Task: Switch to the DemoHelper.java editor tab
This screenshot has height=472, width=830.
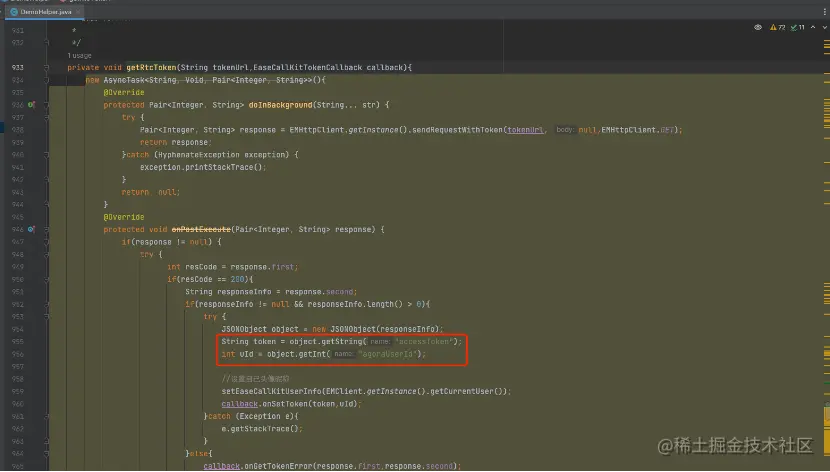Action: click(46, 12)
